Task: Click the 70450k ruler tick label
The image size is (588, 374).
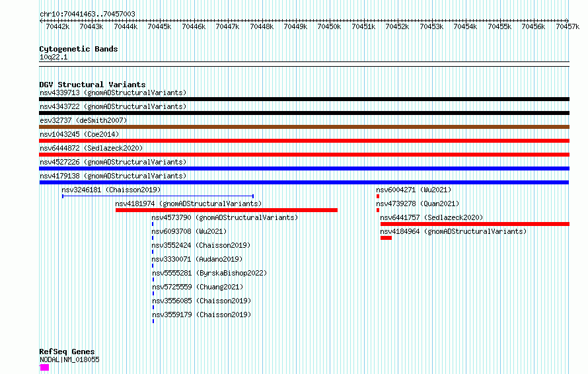Action: pos(329,26)
